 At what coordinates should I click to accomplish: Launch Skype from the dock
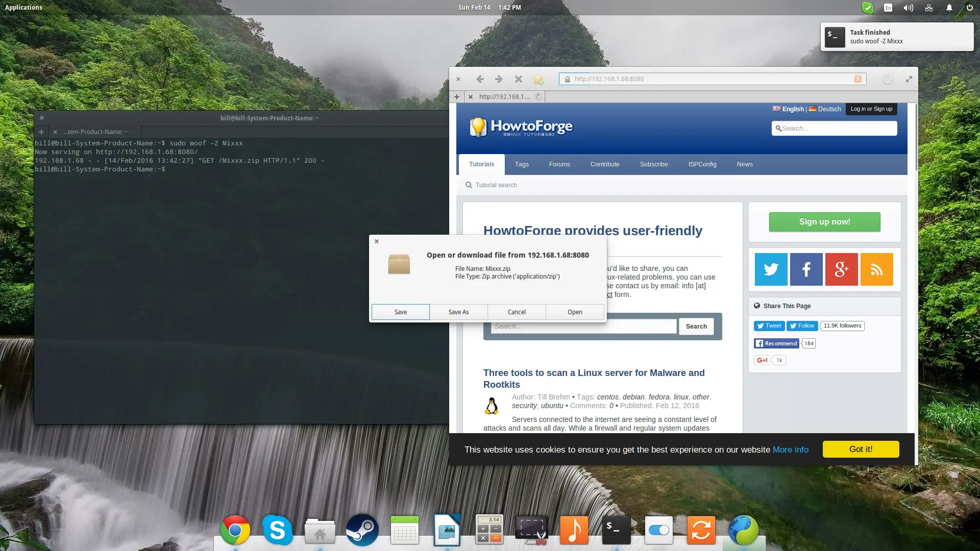[278, 530]
